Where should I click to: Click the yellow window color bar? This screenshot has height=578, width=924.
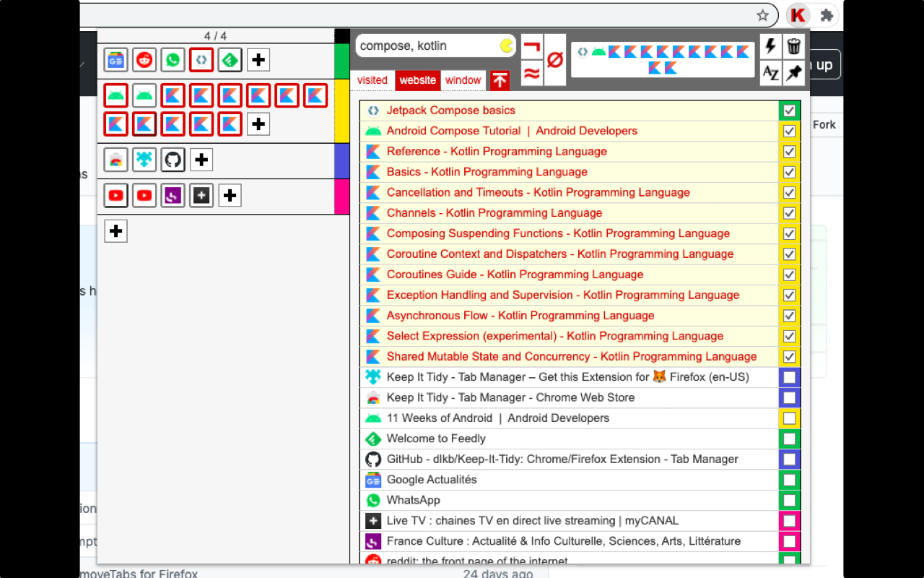(342, 111)
